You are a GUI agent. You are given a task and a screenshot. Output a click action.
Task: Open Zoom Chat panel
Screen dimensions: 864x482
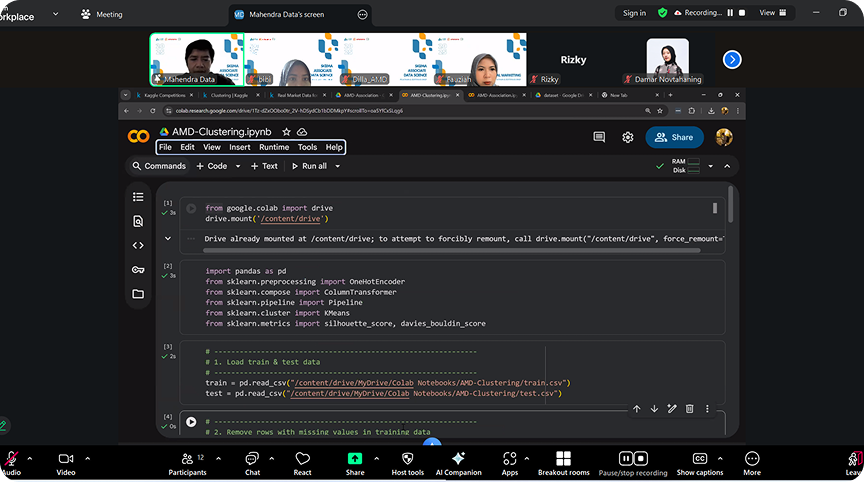[252, 464]
